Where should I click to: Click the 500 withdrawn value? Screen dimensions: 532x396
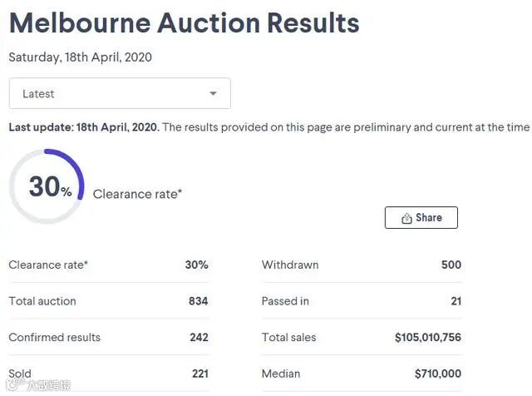[451, 265]
